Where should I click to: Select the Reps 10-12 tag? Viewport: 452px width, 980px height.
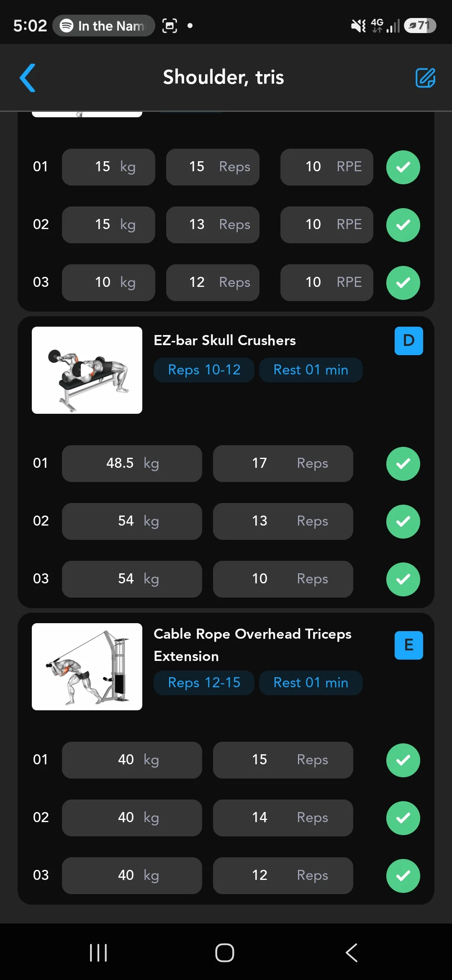click(204, 370)
